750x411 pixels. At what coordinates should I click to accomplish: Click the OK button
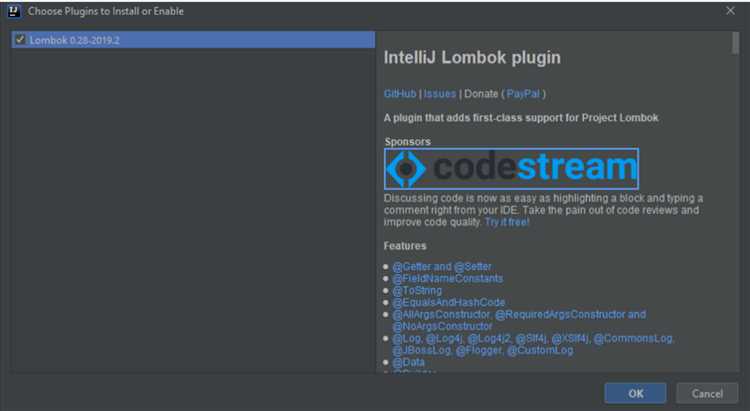coord(635,393)
